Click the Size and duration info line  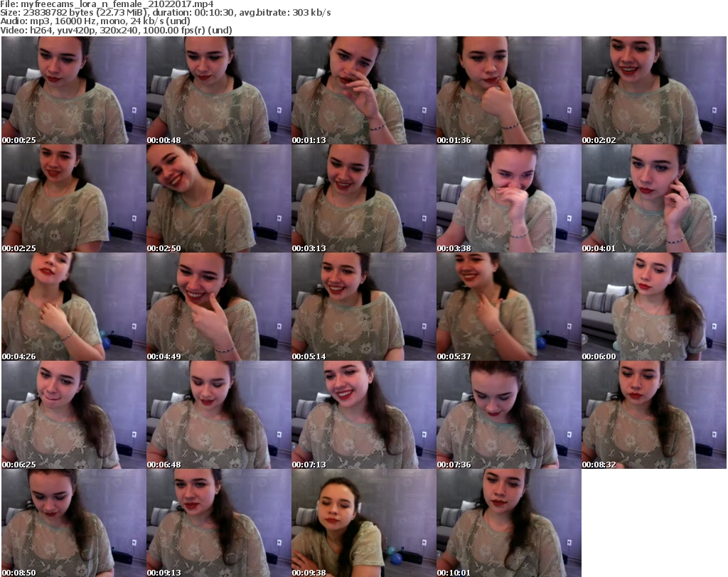tap(166, 13)
